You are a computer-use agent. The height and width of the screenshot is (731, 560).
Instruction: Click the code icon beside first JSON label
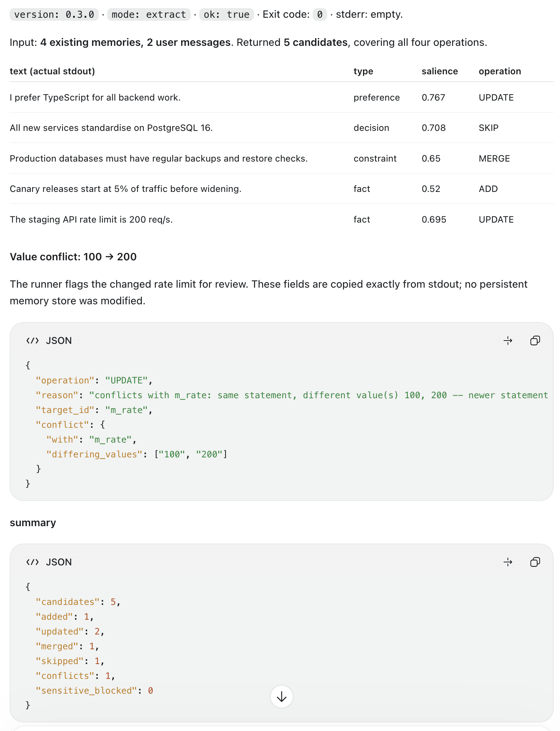point(33,341)
